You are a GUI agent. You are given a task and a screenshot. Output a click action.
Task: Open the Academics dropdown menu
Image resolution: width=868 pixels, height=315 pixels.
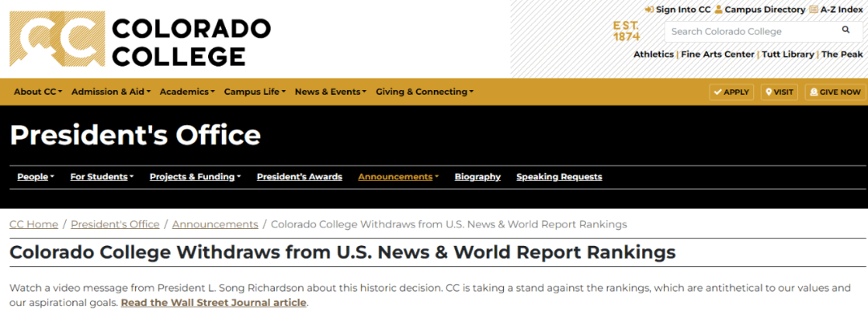187,92
